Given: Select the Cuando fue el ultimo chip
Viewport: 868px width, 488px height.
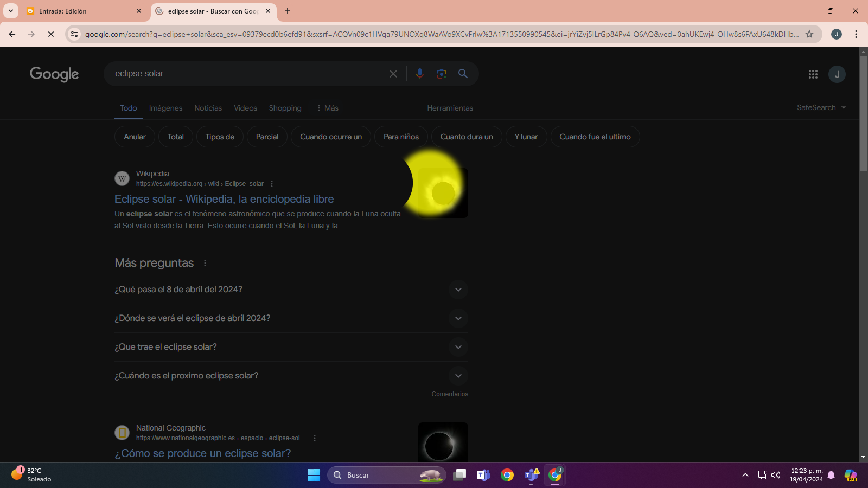Looking at the screenshot, I should pos(595,137).
